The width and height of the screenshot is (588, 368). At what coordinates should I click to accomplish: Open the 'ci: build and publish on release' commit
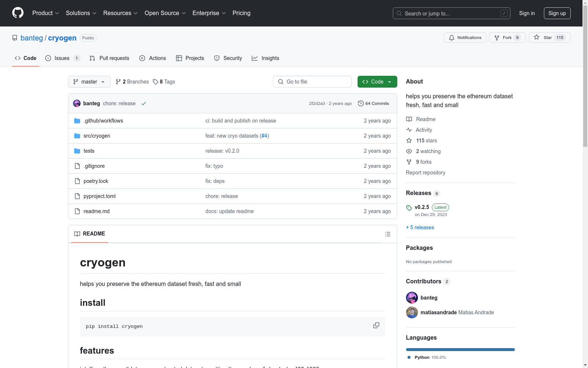(x=241, y=121)
